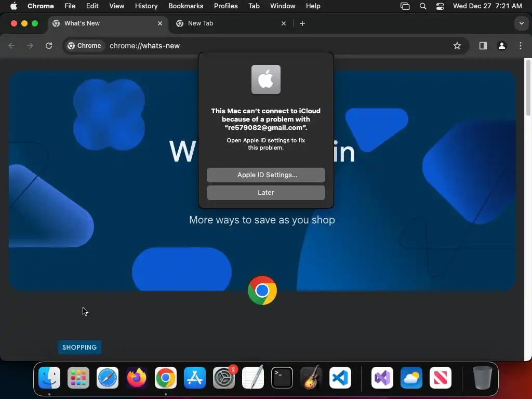
Task: Open Spotlight search in menu bar
Action: 423,6
